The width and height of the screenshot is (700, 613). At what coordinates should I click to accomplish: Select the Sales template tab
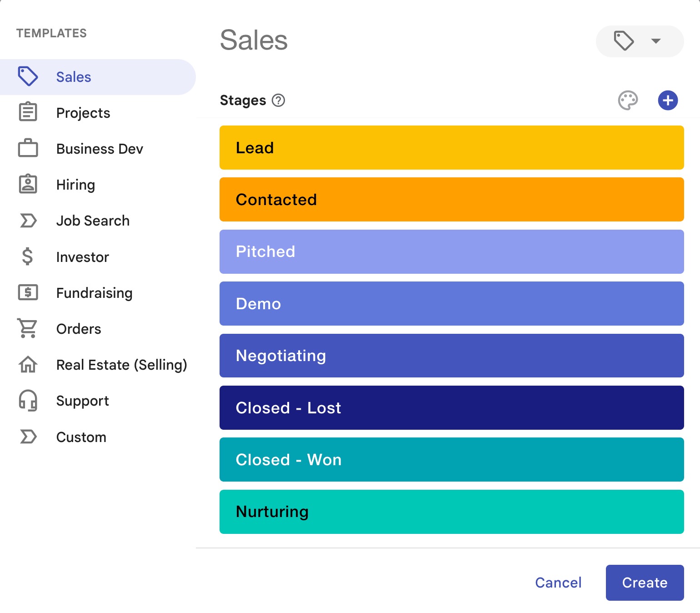[x=73, y=76]
